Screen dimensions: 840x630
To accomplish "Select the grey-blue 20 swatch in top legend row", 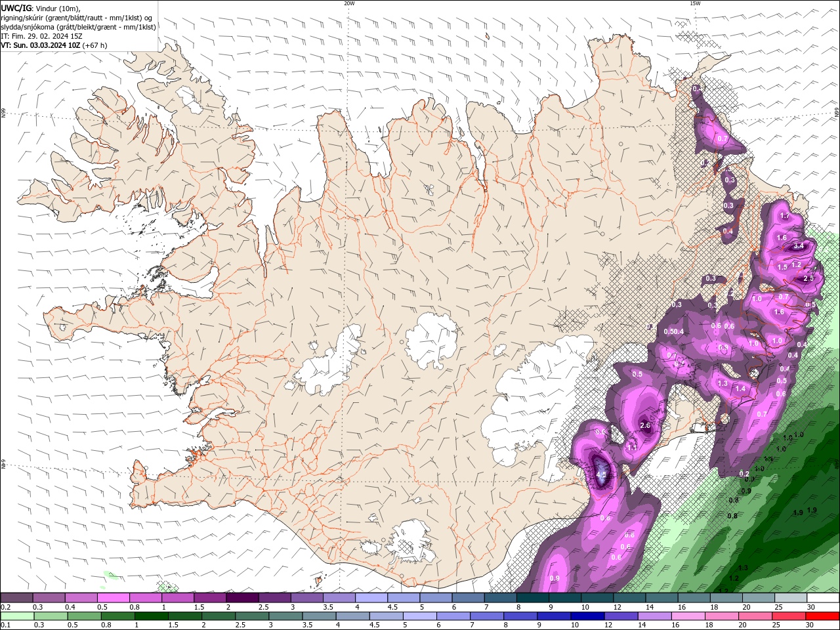I will click(x=759, y=598).
